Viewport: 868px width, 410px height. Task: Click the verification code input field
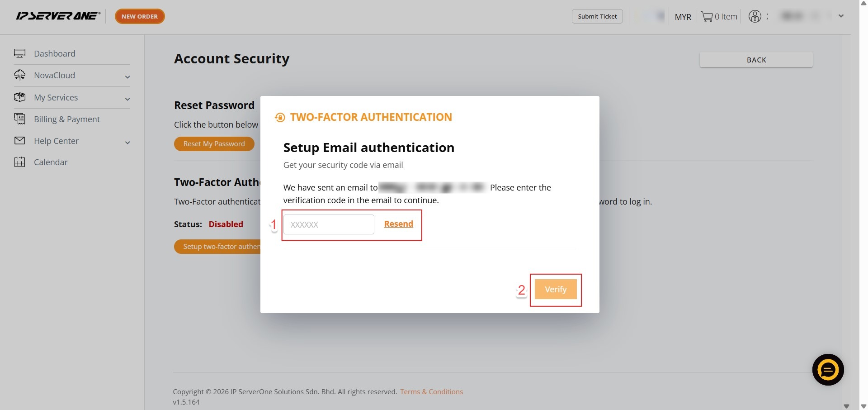(x=329, y=224)
